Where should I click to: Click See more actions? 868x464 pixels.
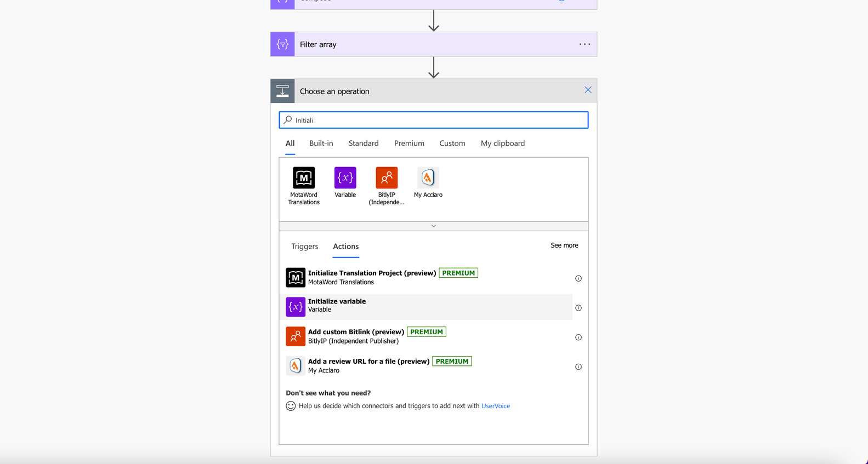tap(564, 245)
